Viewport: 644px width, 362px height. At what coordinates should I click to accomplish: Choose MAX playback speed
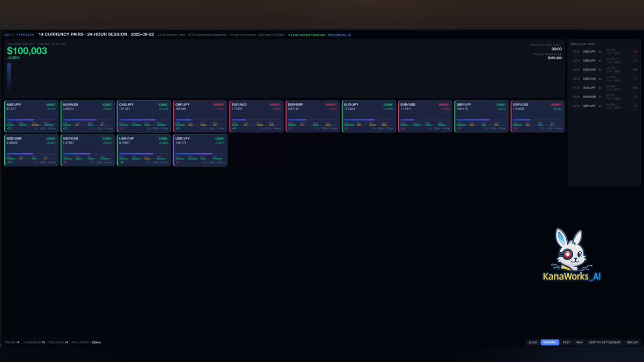point(580,342)
